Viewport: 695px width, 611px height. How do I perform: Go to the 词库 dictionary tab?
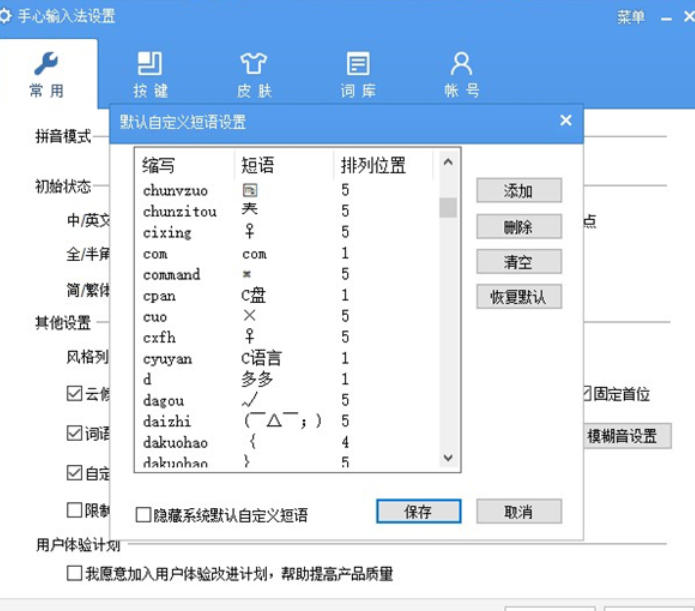click(x=358, y=74)
